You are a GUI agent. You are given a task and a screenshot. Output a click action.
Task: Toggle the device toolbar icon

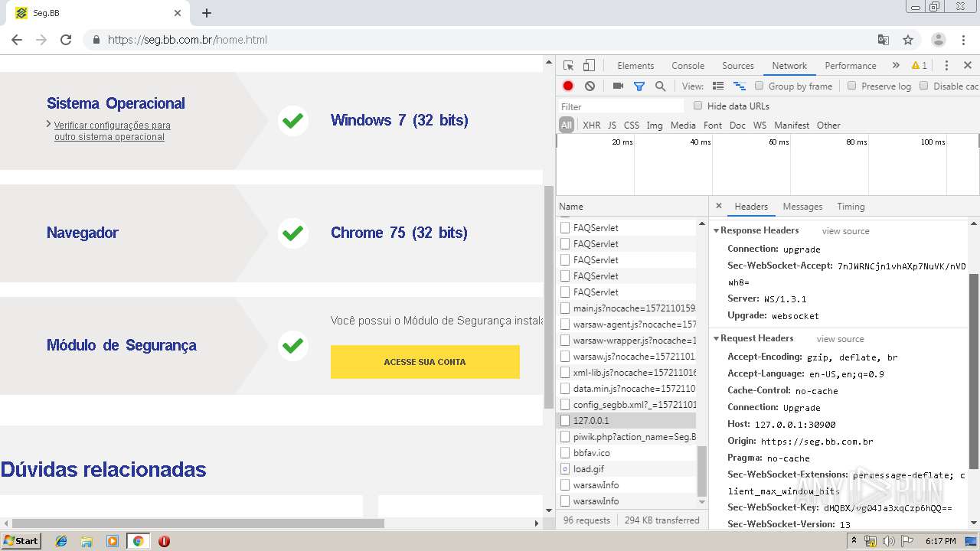pyautogui.click(x=589, y=66)
